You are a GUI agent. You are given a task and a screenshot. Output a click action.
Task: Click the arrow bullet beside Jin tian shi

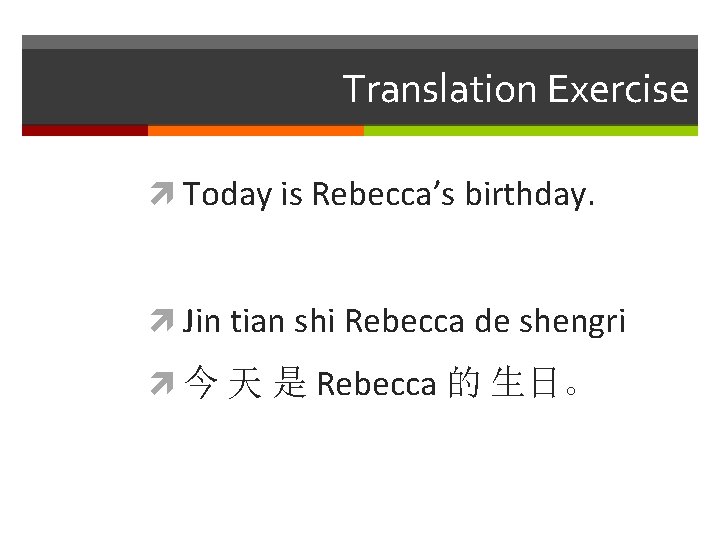coord(162,321)
